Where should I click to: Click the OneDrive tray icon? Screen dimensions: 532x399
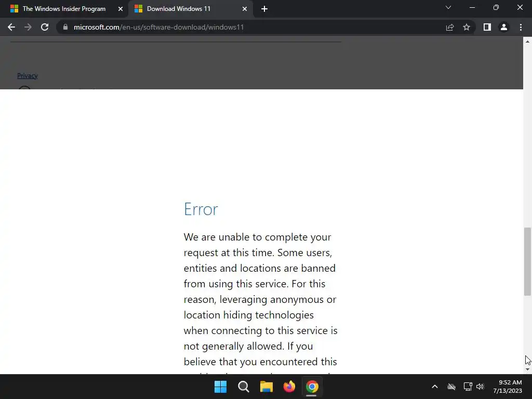coord(451,387)
